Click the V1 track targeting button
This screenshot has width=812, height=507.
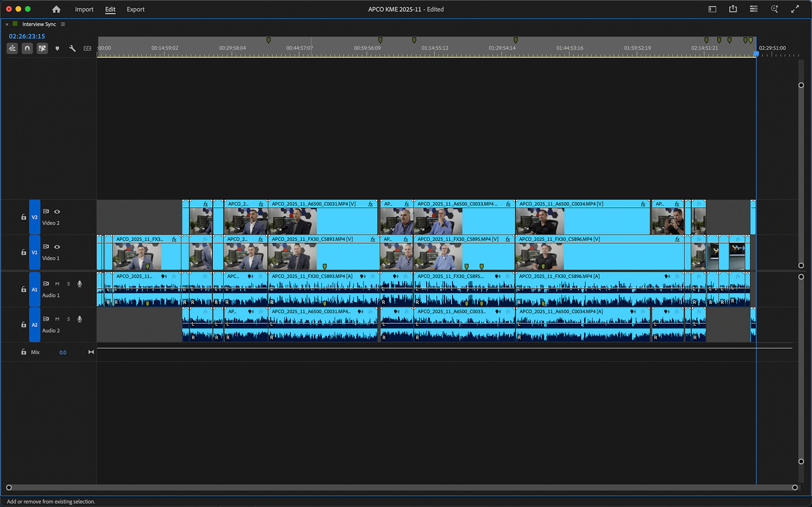click(x=35, y=252)
